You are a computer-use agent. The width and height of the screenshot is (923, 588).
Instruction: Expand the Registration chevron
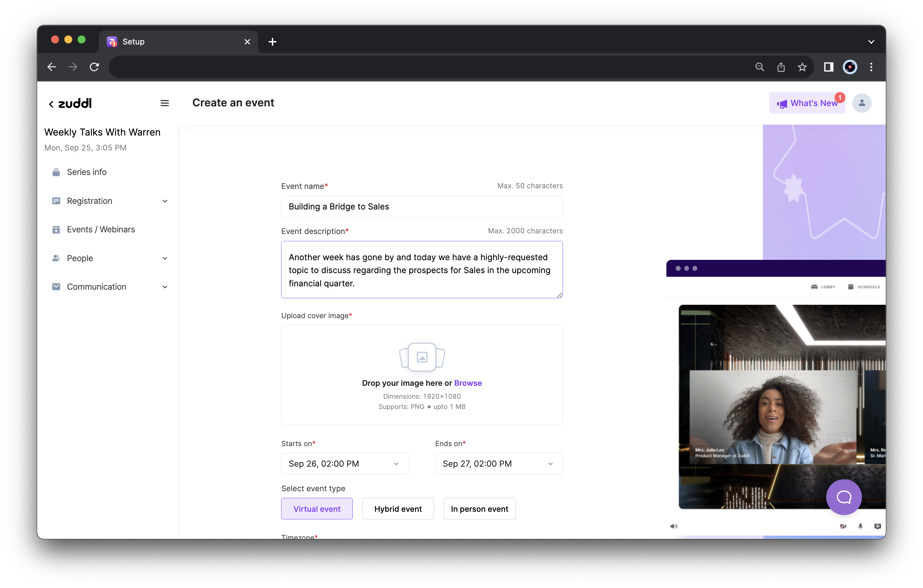click(x=165, y=201)
